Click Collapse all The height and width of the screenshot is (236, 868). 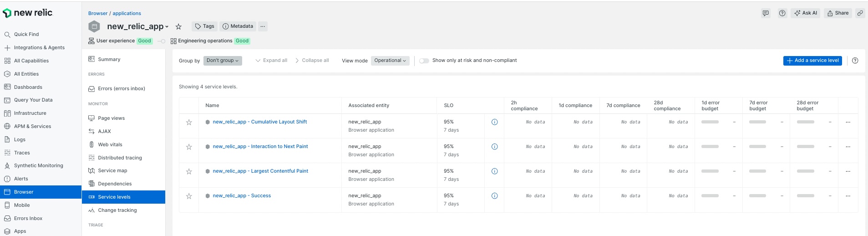(x=311, y=61)
